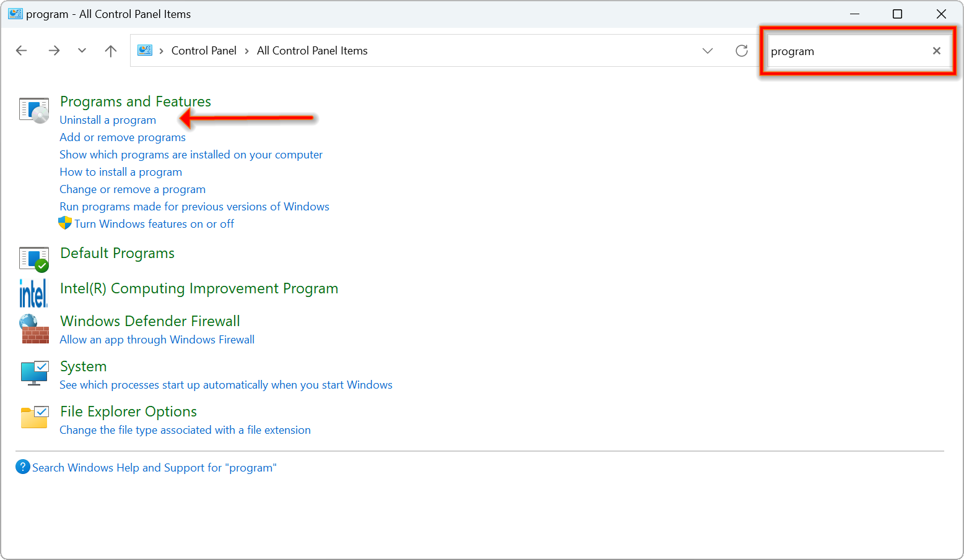The width and height of the screenshot is (964, 560).
Task: Close the Control Panel window
Action: [x=941, y=14]
